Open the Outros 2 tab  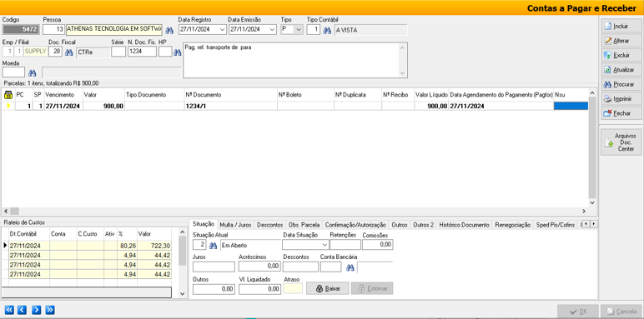pos(423,225)
